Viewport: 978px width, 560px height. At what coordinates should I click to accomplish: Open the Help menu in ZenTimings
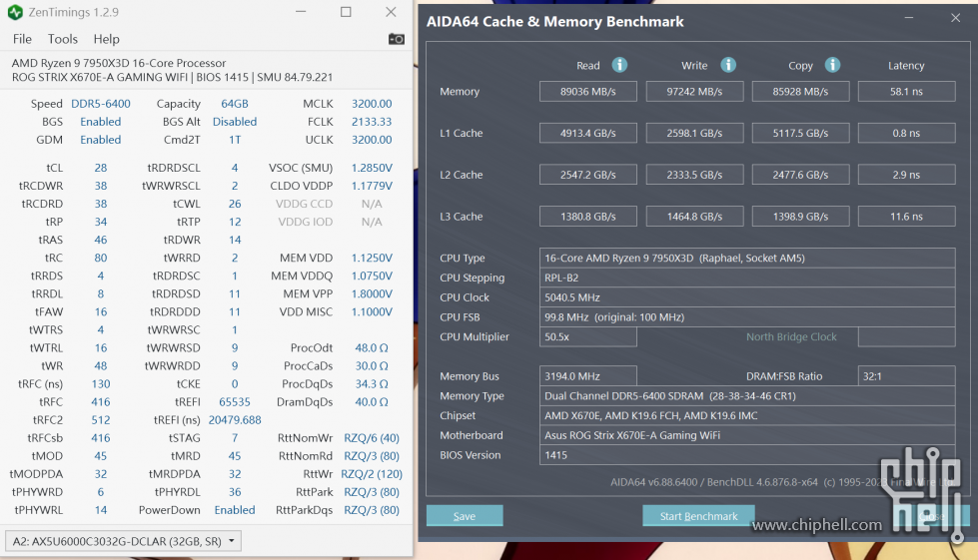107,39
